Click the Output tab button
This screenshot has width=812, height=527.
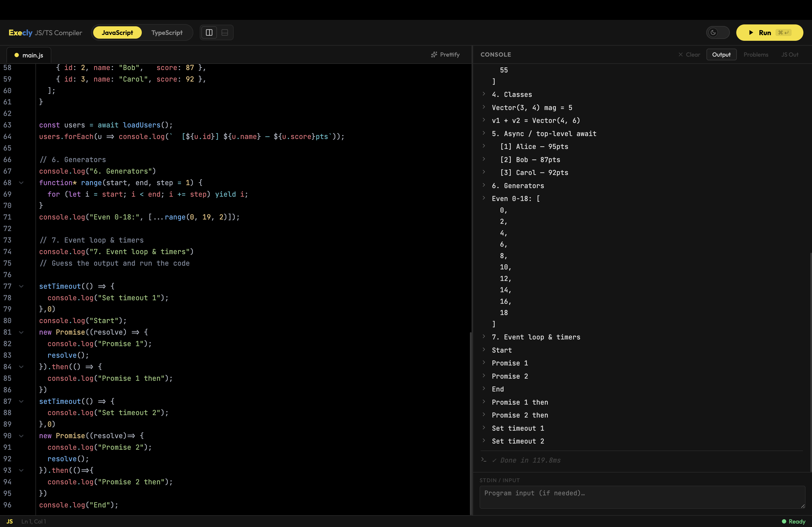[x=721, y=54]
